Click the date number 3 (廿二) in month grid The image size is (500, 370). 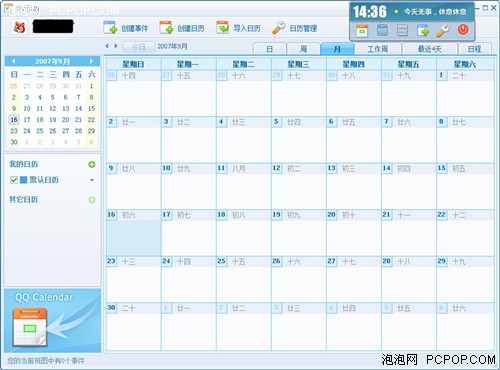click(166, 121)
